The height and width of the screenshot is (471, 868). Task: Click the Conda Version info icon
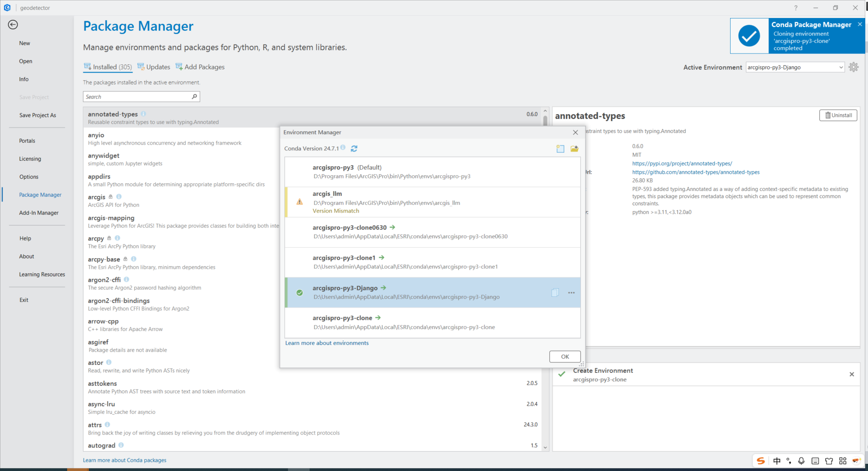click(x=343, y=148)
